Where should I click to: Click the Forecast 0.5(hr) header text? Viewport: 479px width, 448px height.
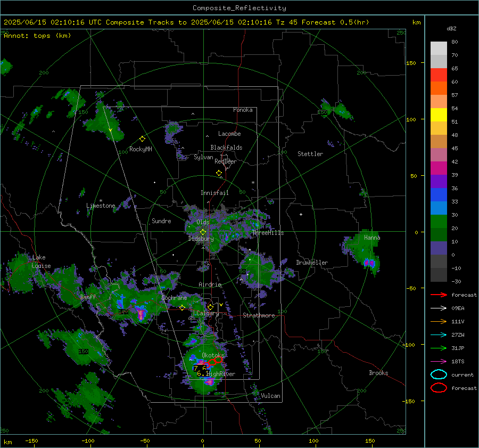point(335,22)
